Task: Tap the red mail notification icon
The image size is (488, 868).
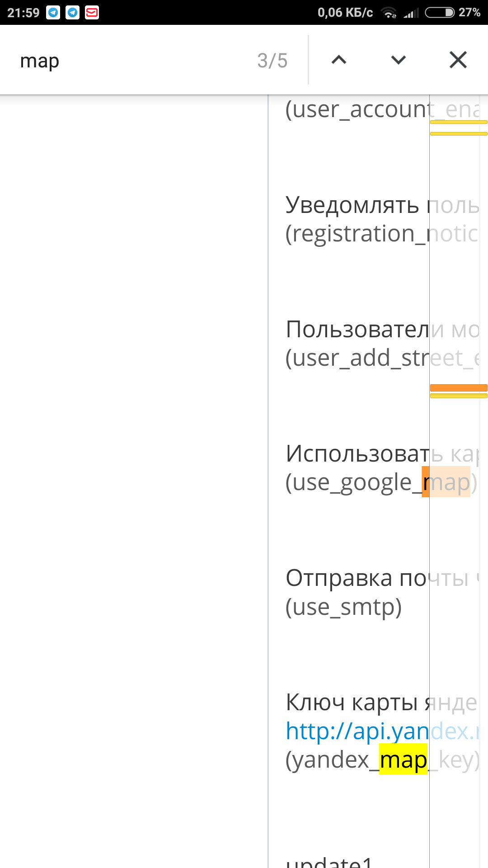Action: click(92, 12)
